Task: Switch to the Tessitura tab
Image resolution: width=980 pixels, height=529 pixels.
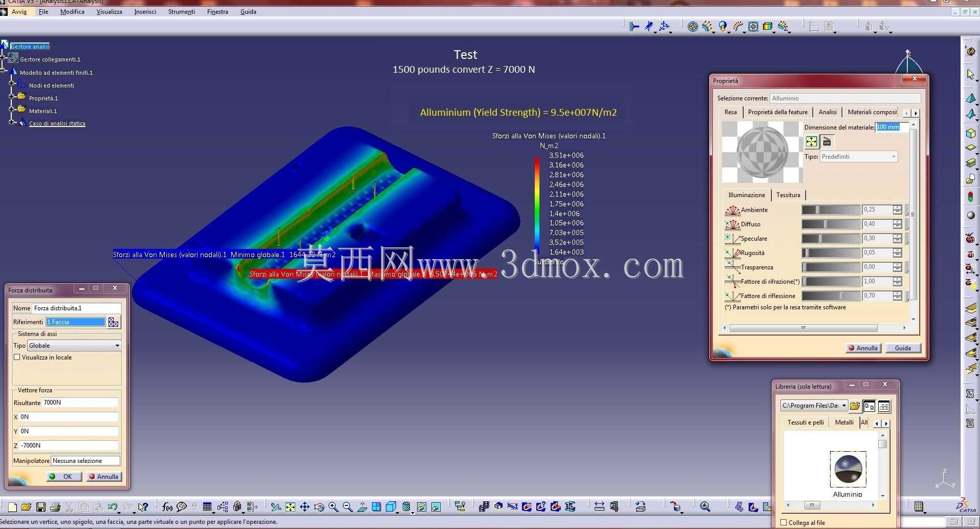Action: click(x=788, y=195)
